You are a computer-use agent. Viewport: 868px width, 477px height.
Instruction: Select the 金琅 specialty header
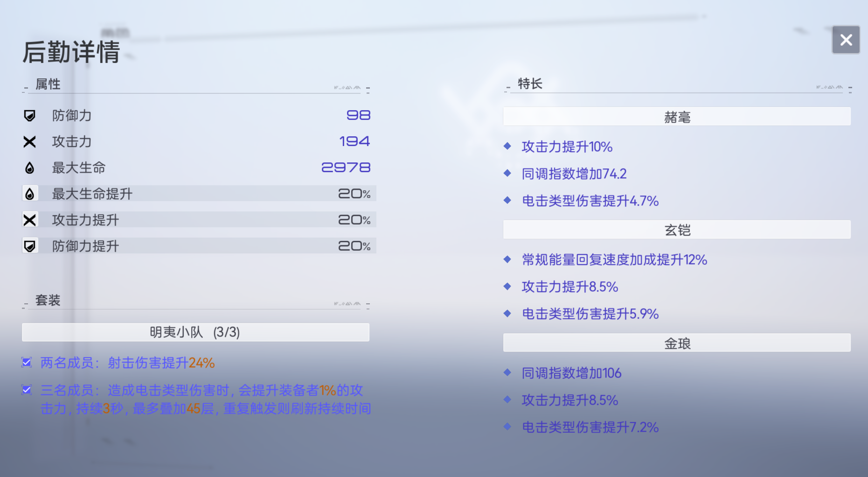point(677,343)
